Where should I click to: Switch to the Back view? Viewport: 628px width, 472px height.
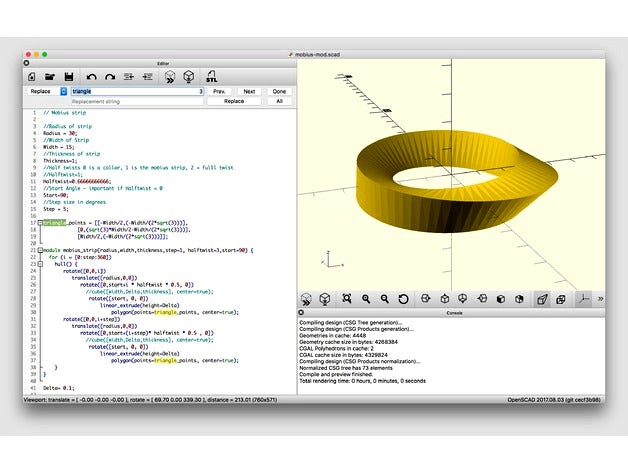pos(519,299)
